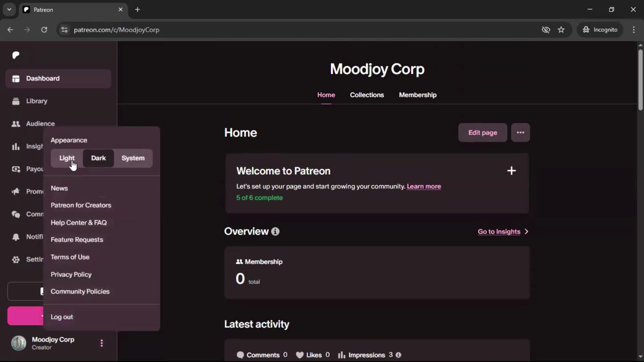The image size is (644, 362).
Task: Open the Chrome three-dot menu
Action: coord(634,30)
